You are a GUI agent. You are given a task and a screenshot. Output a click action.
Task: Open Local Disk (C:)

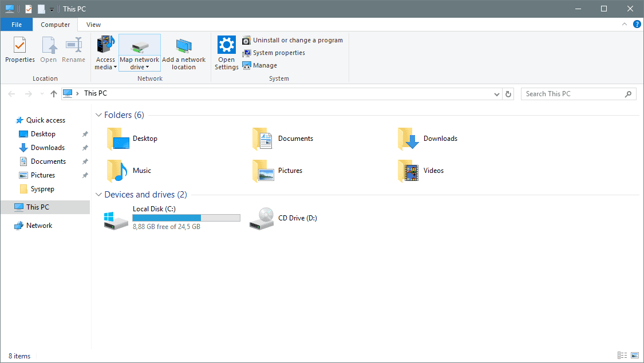(x=154, y=208)
